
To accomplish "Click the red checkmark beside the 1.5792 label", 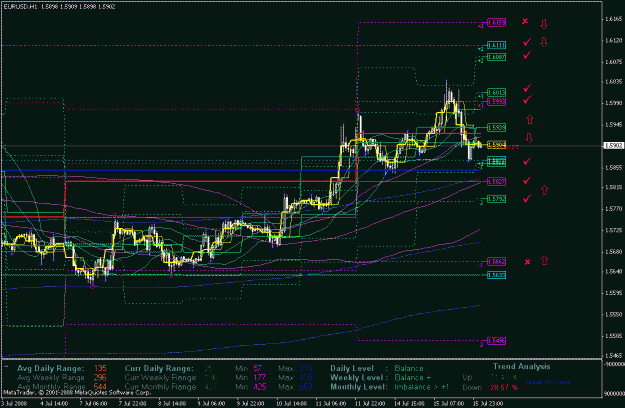I will (527, 198).
